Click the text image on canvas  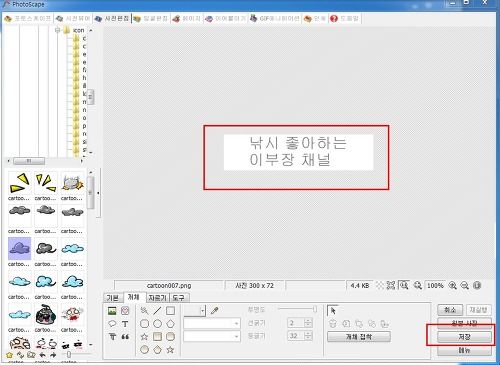298,152
